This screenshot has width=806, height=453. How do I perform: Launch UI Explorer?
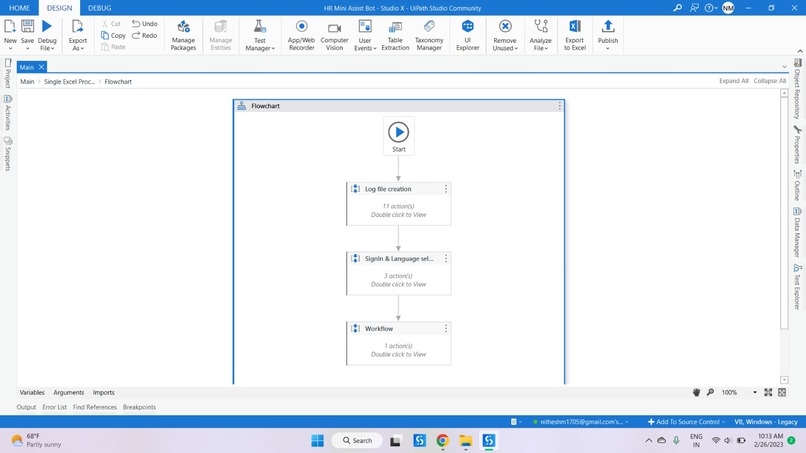click(468, 34)
